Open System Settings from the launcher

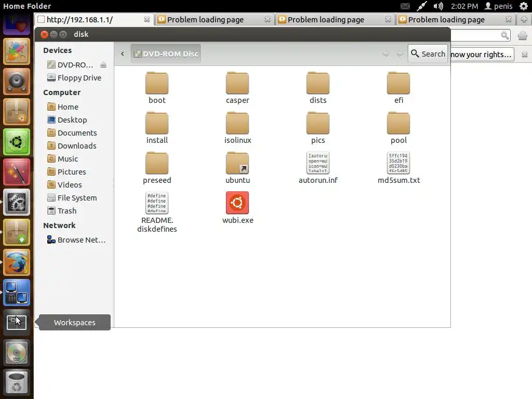tap(16, 202)
